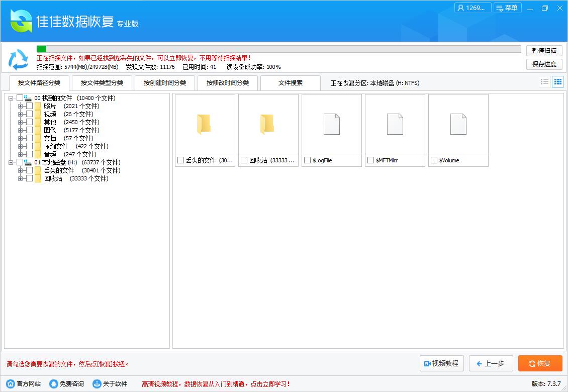The height and width of the screenshot is (392, 568).
Task: Click 保存进度 button
Action: [x=544, y=64]
